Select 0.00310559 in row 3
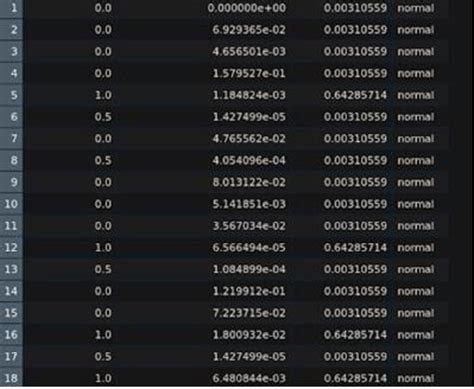The image size is (474, 389). coord(355,52)
